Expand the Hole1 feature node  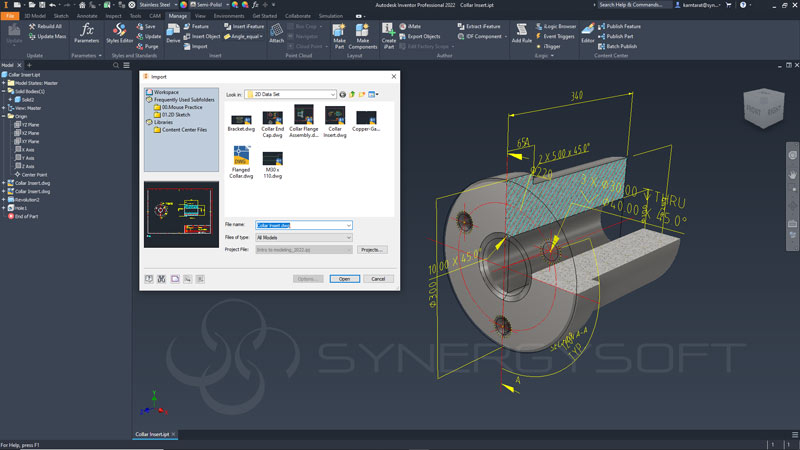4,208
